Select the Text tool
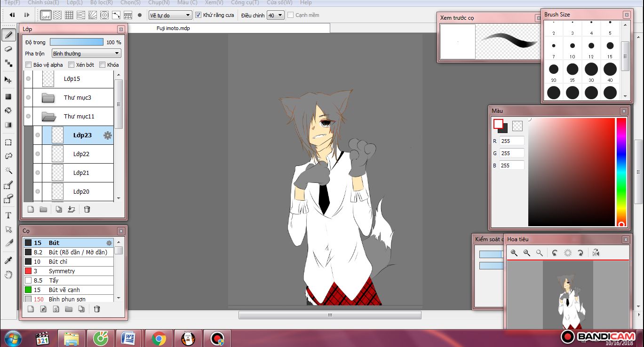The image size is (644, 347). (x=8, y=215)
